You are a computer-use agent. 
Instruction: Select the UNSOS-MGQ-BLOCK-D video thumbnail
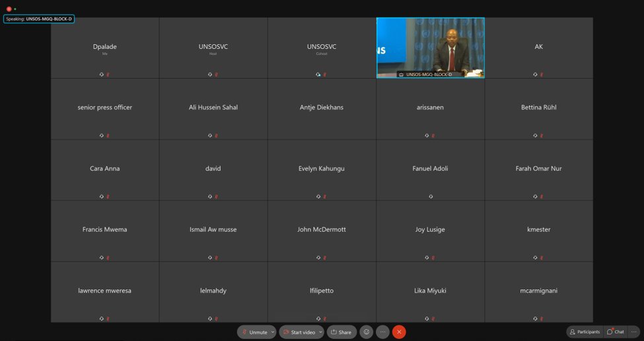pyautogui.click(x=431, y=48)
